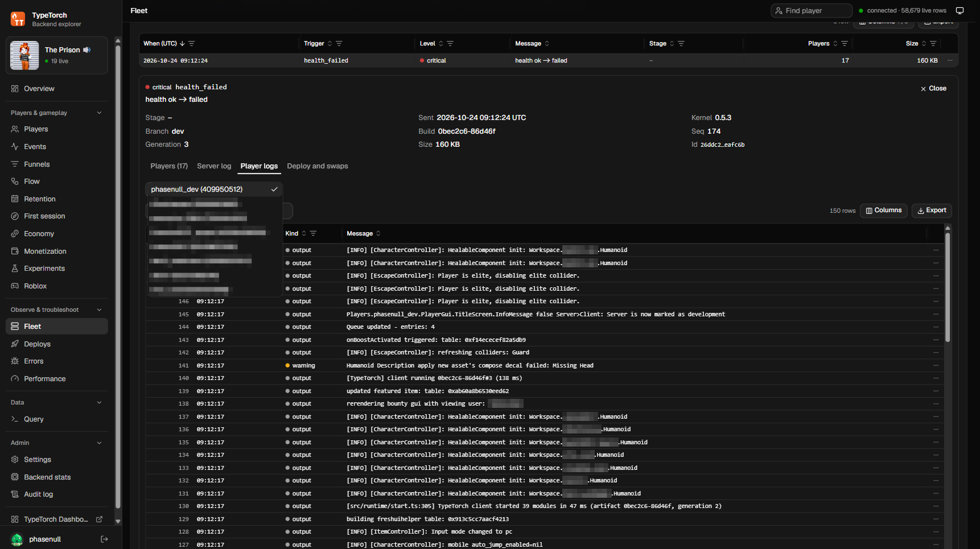Image resolution: width=980 pixels, height=549 pixels.
Task: Click the warning log 'Missing Head' message
Action: point(470,366)
